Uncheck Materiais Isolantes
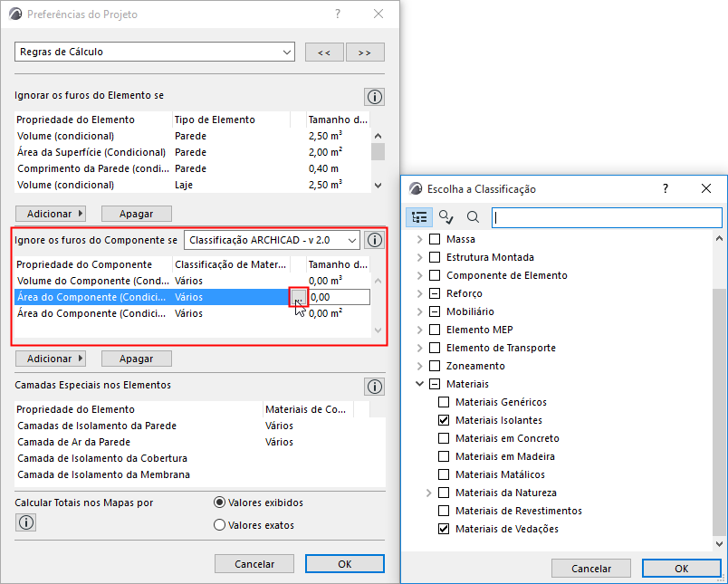This screenshot has height=584, width=728. (444, 420)
